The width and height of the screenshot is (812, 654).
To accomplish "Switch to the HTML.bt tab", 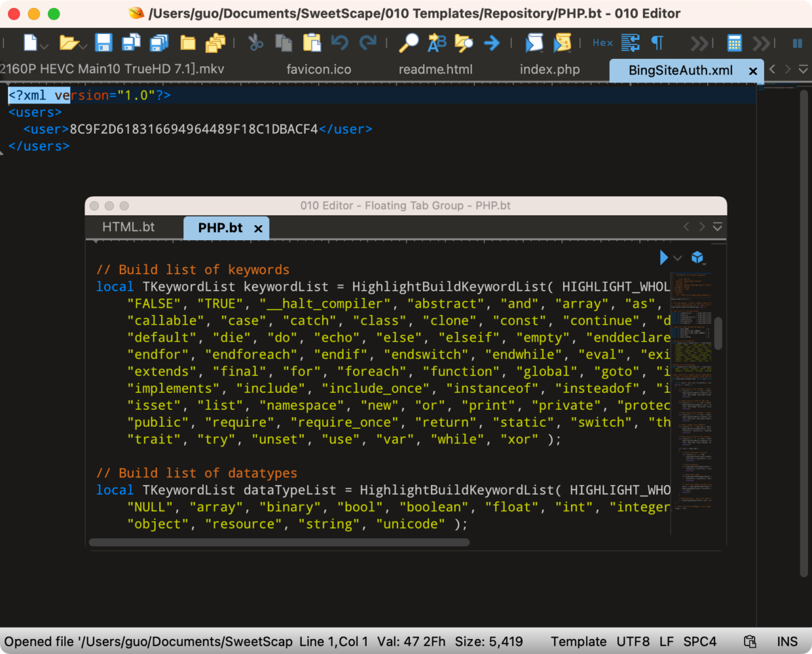I will (x=129, y=227).
